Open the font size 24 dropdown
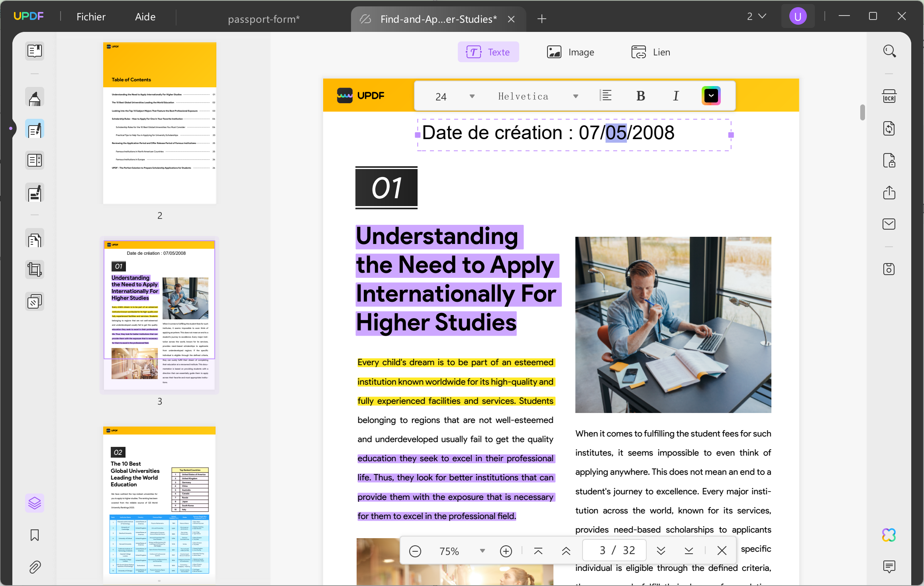This screenshot has width=924, height=586. [x=471, y=96]
